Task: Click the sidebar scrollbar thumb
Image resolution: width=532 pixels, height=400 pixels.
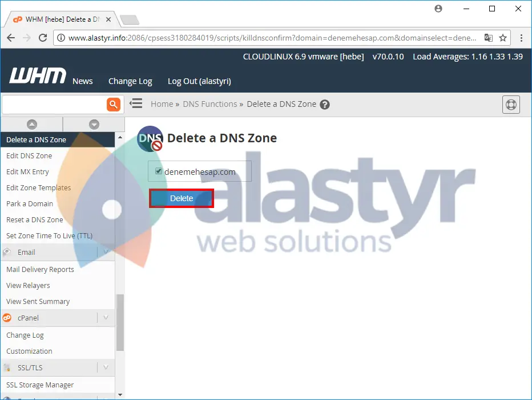Action: coord(120,322)
